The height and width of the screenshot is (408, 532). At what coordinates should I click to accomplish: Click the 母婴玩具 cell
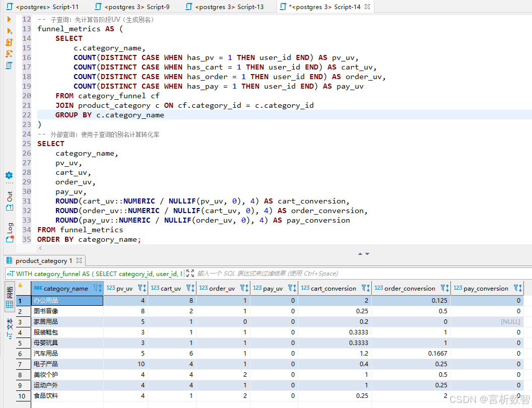pos(67,343)
